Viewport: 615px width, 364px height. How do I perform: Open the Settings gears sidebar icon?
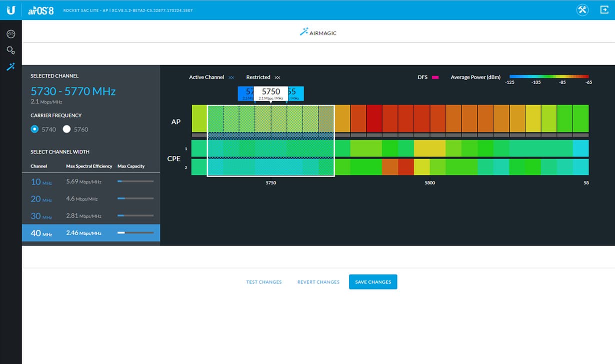(x=10, y=50)
